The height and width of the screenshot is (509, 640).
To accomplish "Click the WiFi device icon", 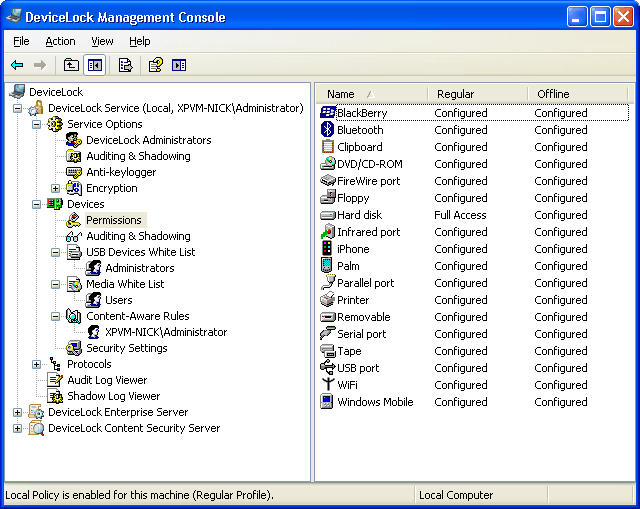I will tap(327, 385).
